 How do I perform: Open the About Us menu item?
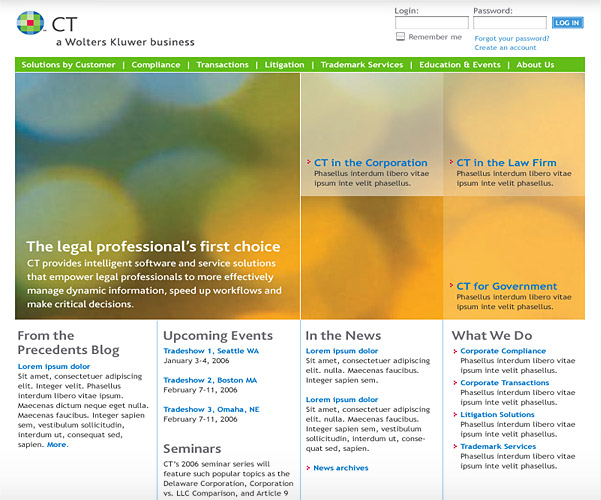pyautogui.click(x=535, y=64)
